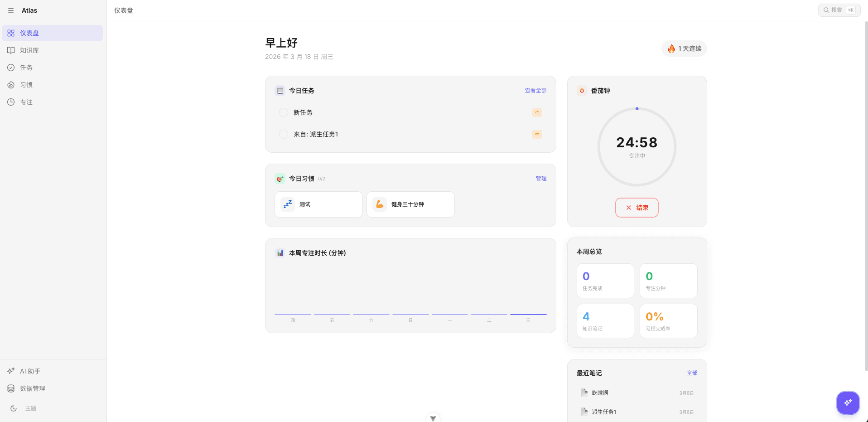This screenshot has height=422, width=868.
Task: Go to the 习惯 habits page
Action: coord(53,85)
